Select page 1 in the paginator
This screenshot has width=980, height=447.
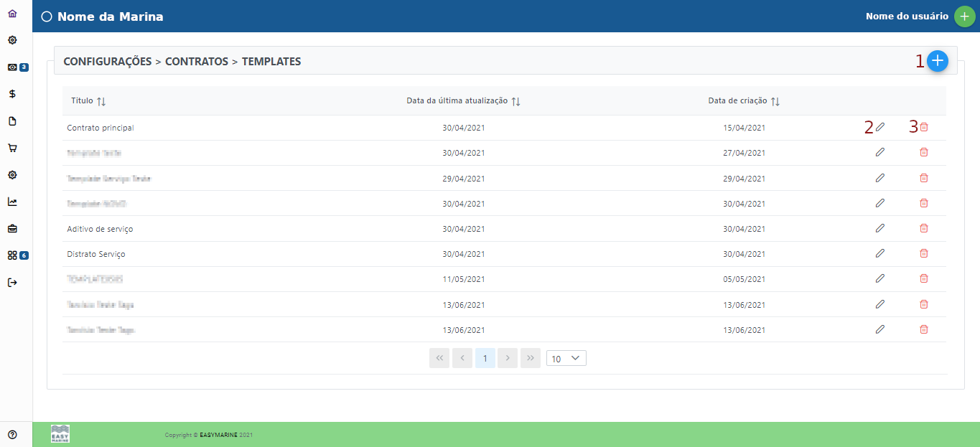coord(485,358)
